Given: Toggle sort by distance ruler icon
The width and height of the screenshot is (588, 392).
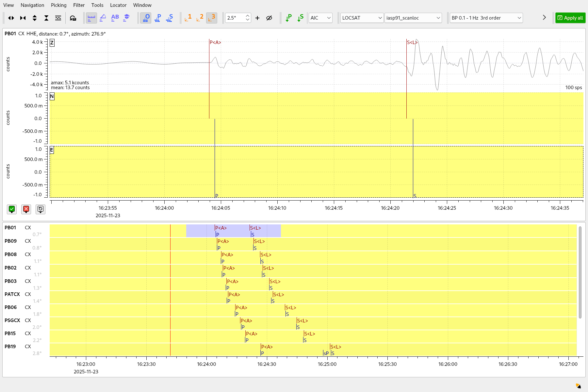Looking at the screenshot, I should click(x=91, y=18).
